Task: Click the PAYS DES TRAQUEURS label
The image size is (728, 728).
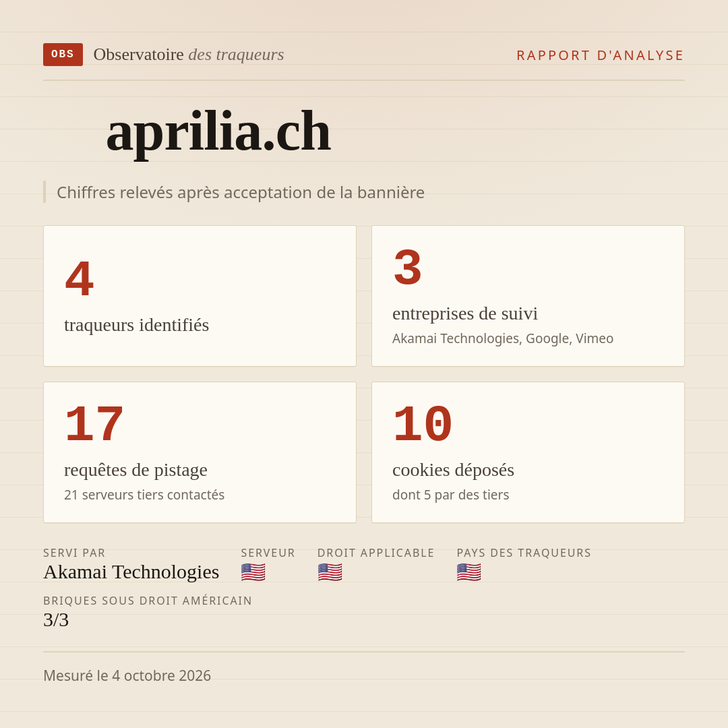Action: coord(524,553)
